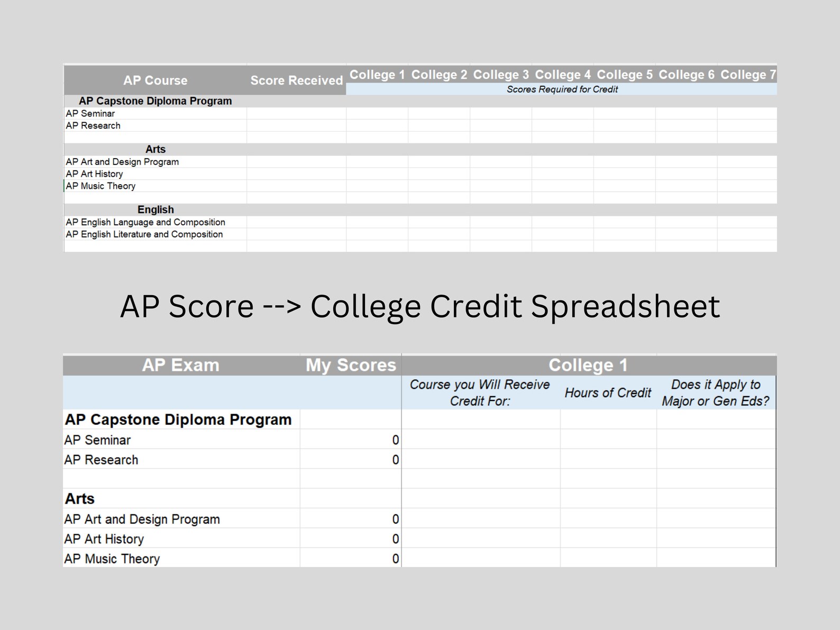Click the My Scores header
The width and height of the screenshot is (840, 630).
351,365
